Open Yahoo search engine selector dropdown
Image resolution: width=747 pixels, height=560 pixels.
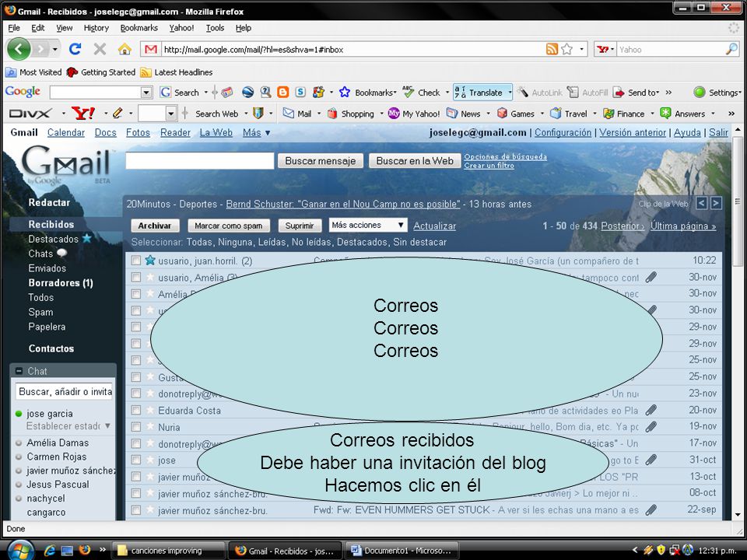[605, 49]
